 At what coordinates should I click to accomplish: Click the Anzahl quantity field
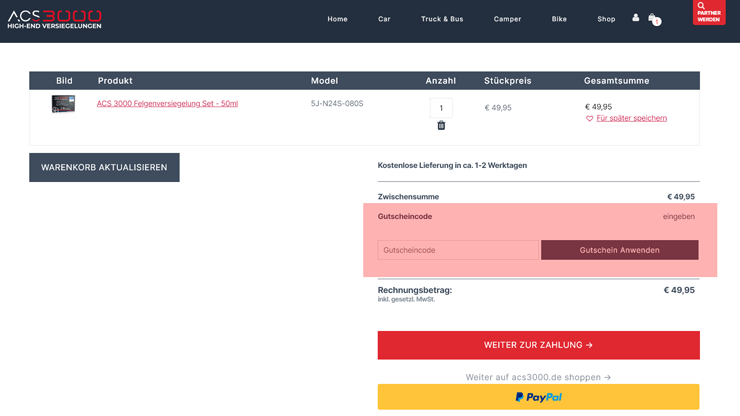click(x=441, y=108)
